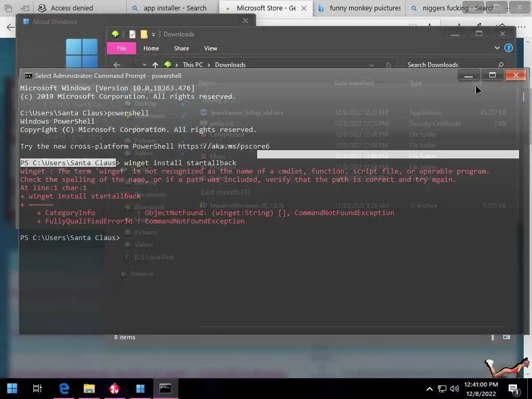Click the https://aka.ms/pscore6 text in PowerShell
532x399 pixels.
(x=223, y=146)
